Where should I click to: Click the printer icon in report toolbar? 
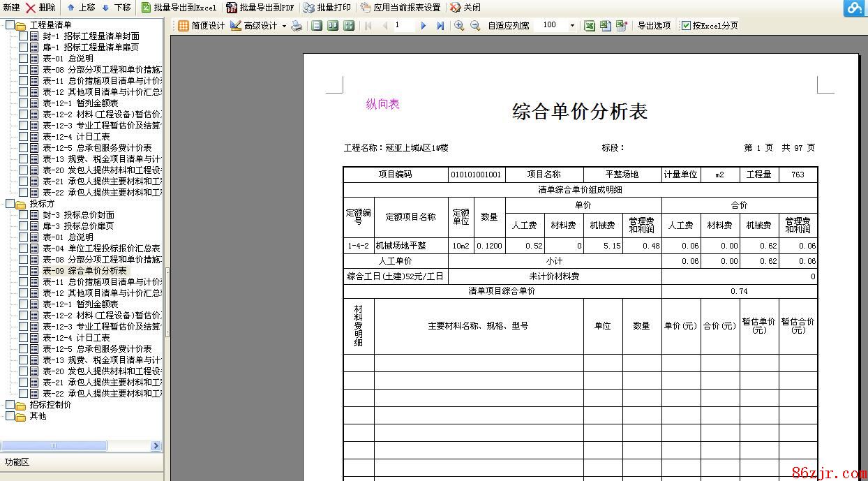[297, 26]
